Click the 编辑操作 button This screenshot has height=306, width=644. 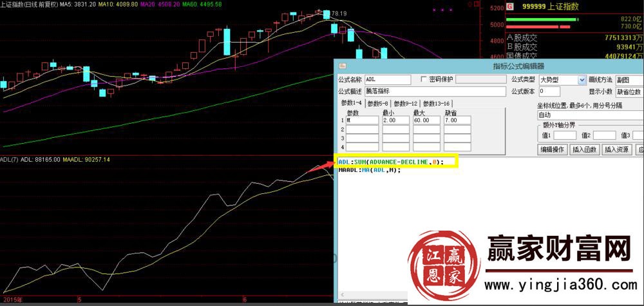552,149
